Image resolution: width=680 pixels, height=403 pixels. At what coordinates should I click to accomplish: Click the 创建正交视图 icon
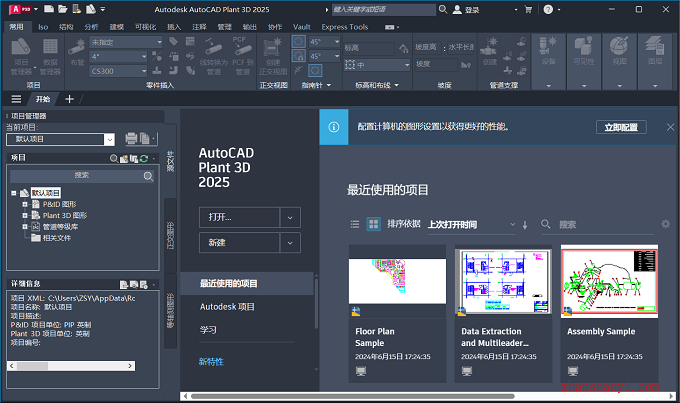(x=273, y=56)
